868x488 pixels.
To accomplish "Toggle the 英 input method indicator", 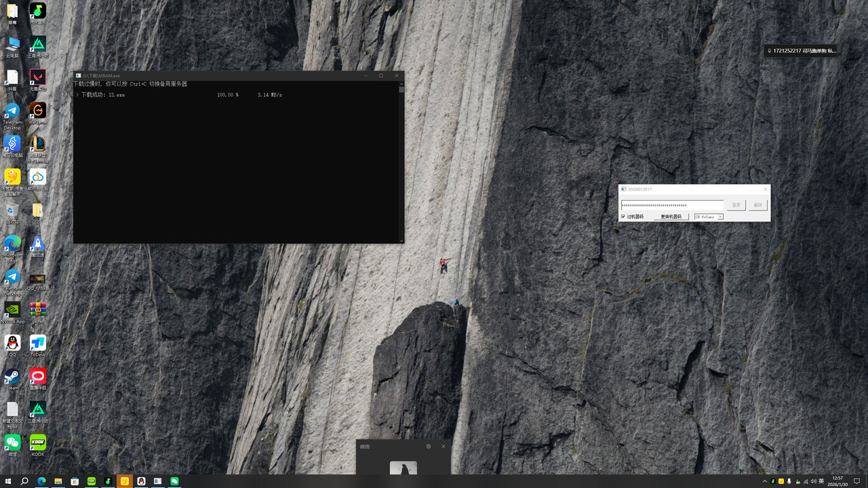I will tap(821, 481).
